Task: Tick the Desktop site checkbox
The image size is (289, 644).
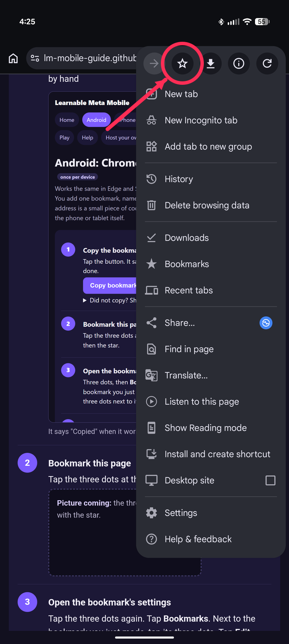Action: click(x=271, y=480)
